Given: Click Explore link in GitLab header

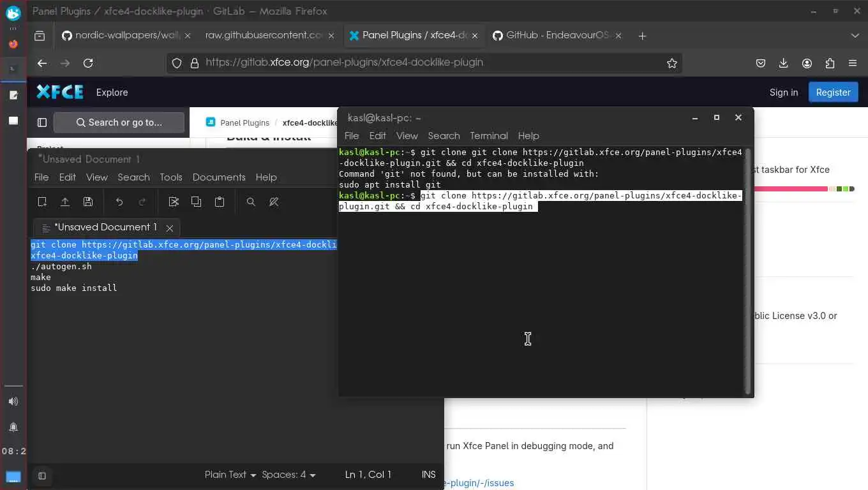Looking at the screenshot, I should pos(112,92).
